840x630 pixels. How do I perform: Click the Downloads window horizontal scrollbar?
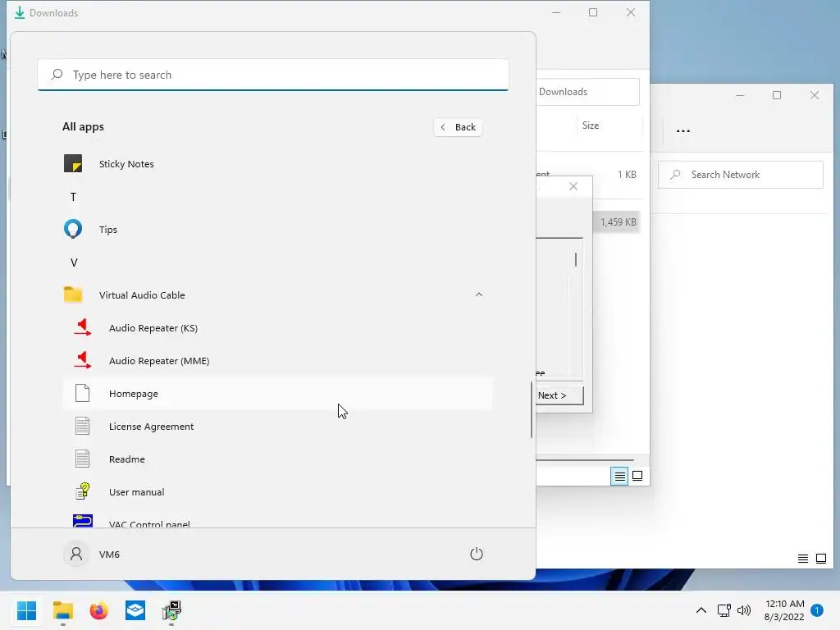(585, 459)
